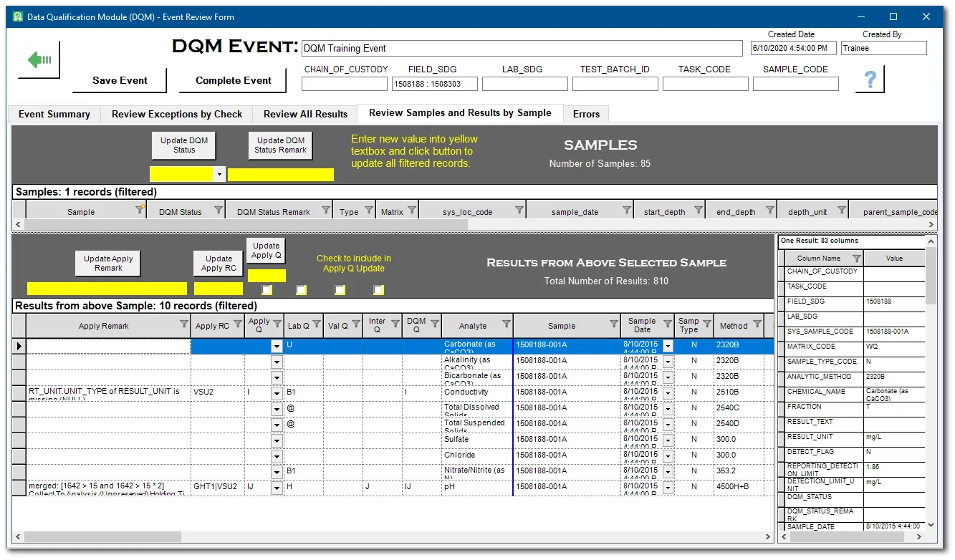Filter the start_depth column
Image resolution: width=955 pixels, height=560 pixels.
(699, 211)
